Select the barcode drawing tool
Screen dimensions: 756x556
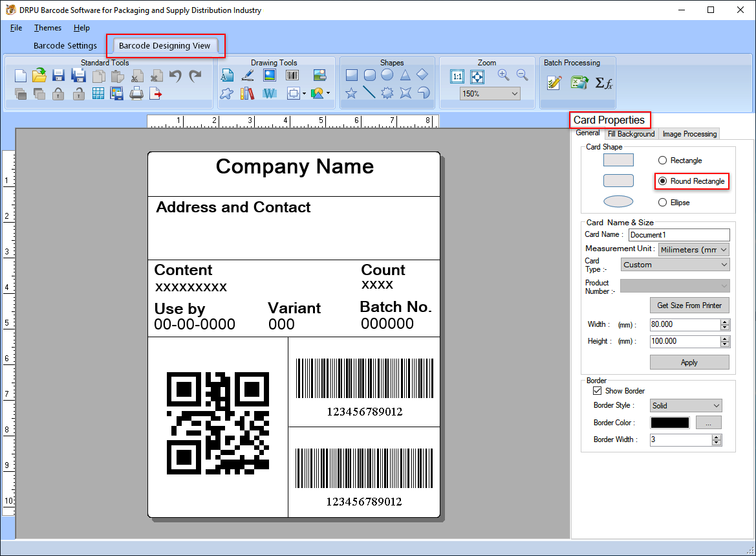[292, 75]
